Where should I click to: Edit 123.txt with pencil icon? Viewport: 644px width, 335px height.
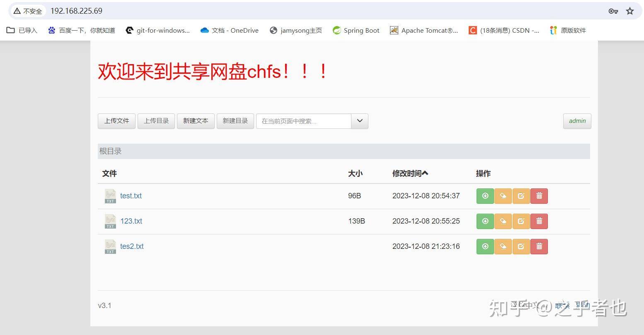(521, 221)
